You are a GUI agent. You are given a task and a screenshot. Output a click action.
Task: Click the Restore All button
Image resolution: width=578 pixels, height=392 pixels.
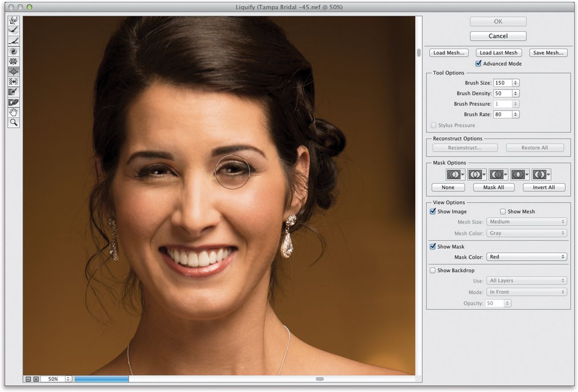click(534, 148)
